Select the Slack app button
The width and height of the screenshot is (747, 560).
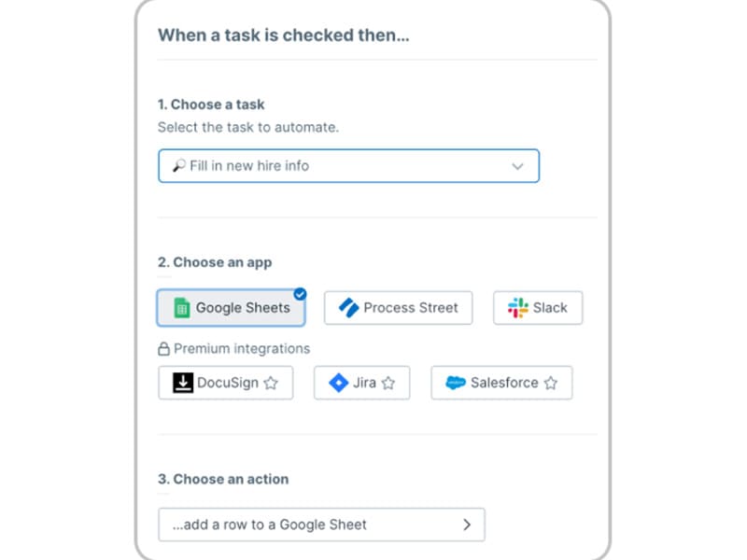(538, 308)
